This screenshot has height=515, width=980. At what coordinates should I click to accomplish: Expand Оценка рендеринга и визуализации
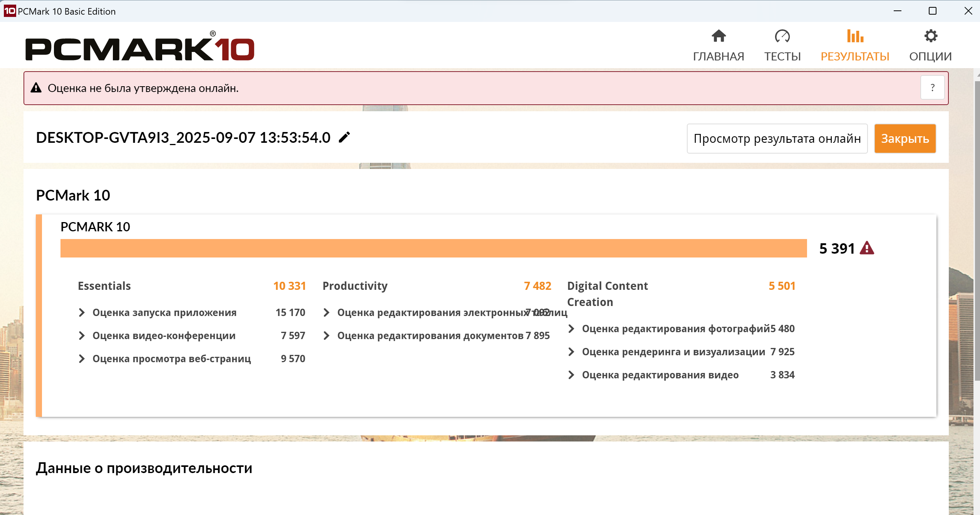571,352
